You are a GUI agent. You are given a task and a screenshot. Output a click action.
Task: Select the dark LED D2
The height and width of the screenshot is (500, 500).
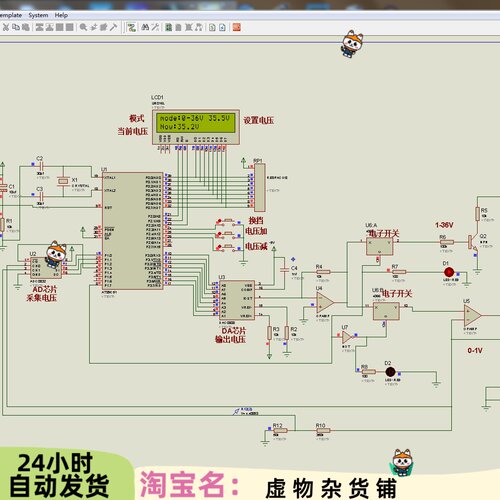[390, 372]
